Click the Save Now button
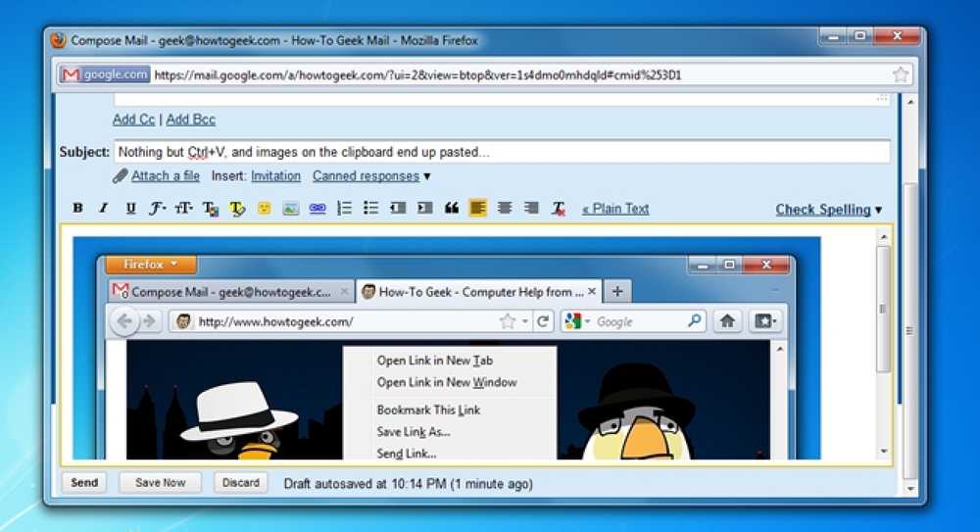 [x=160, y=483]
